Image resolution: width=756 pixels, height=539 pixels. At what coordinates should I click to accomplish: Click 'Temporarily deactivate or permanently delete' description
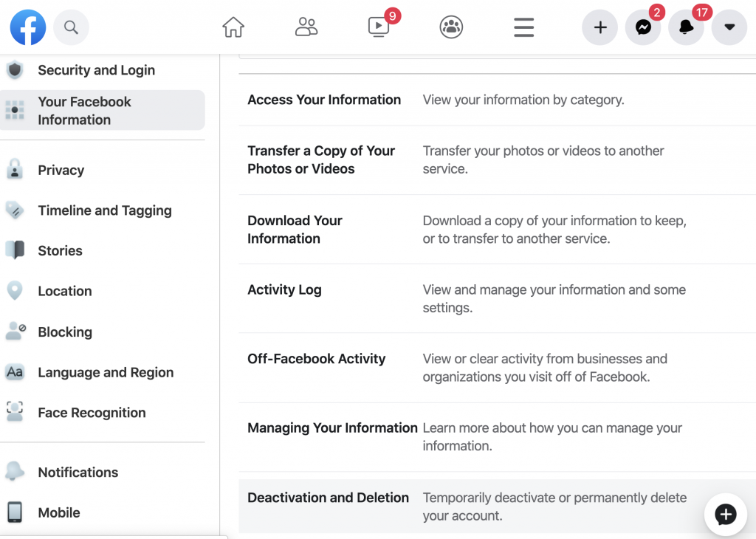(555, 507)
